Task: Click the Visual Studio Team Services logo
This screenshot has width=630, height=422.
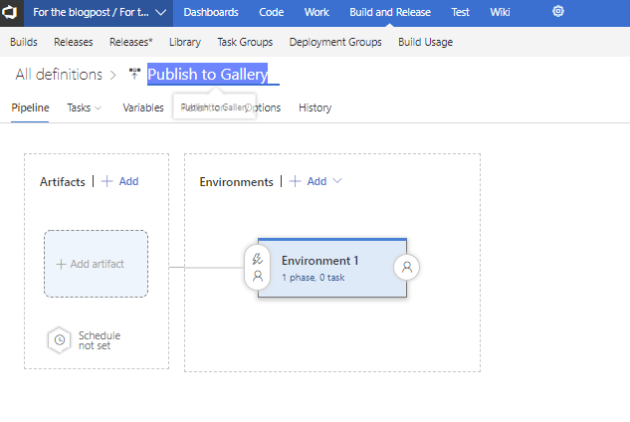Action: [11, 13]
